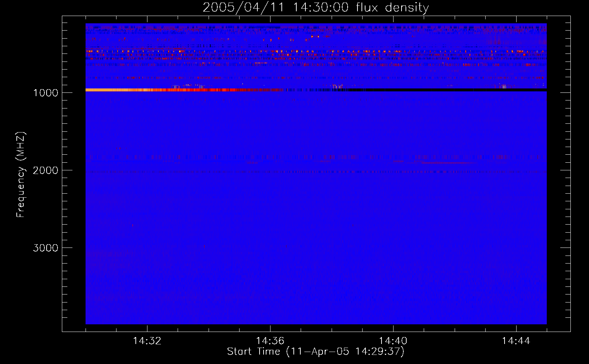Click the 1000 frequency tick label
The height and width of the screenshot is (364, 589).
coord(46,93)
